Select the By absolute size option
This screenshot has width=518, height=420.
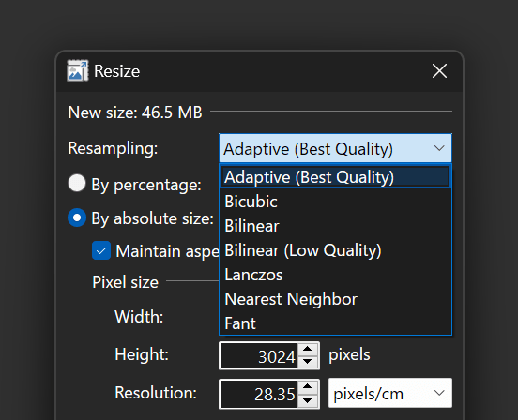[77, 217]
